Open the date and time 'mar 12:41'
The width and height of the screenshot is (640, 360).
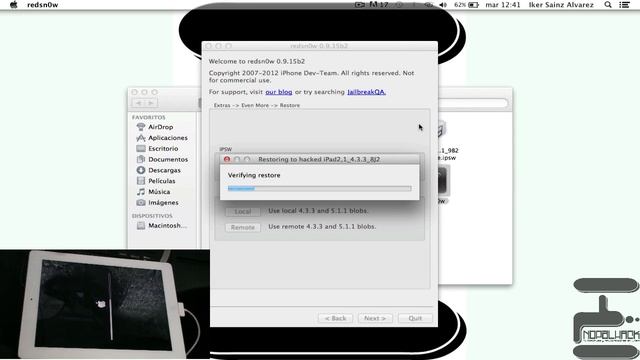(x=503, y=5)
